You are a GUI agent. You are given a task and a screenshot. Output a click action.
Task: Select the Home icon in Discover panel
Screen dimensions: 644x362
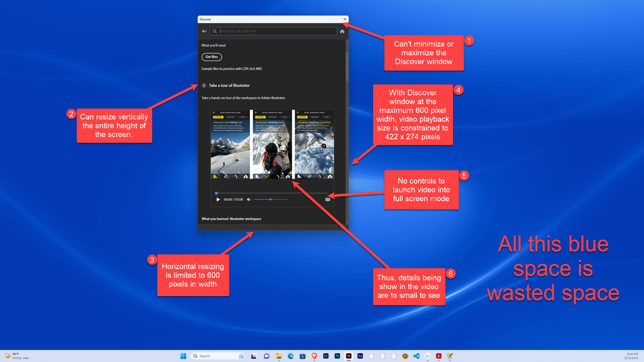(342, 31)
